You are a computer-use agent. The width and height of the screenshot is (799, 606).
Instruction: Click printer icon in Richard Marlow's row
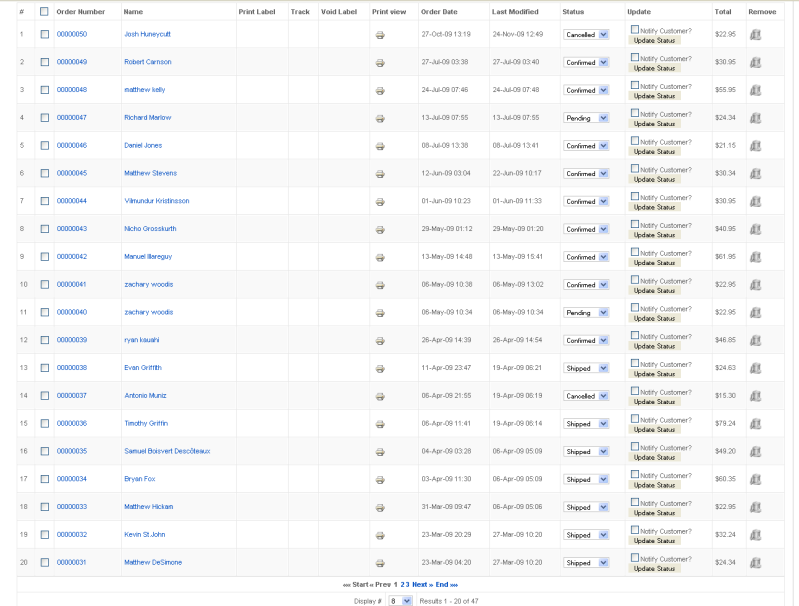tap(380, 119)
